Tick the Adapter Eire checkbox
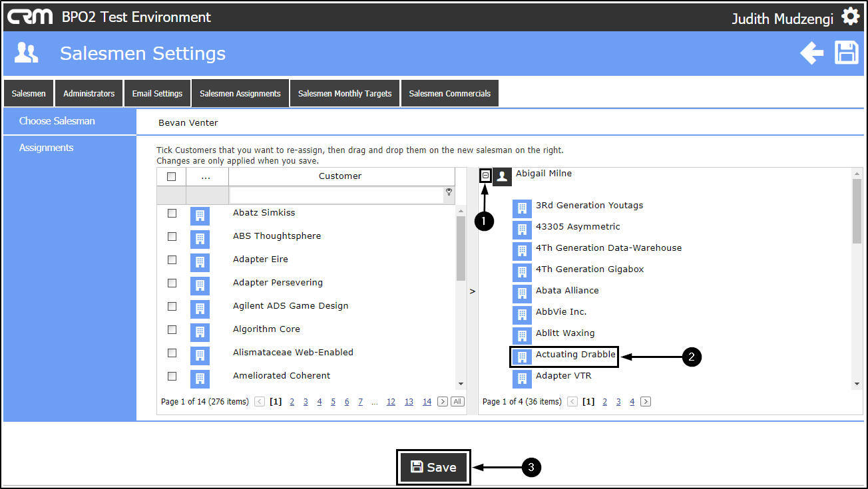This screenshot has width=868, height=489. coord(172,259)
